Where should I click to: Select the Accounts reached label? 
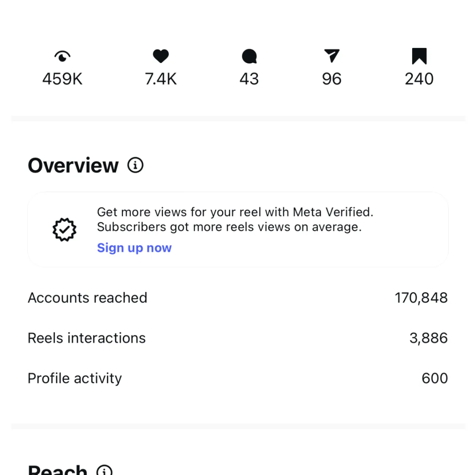[x=87, y=298]
